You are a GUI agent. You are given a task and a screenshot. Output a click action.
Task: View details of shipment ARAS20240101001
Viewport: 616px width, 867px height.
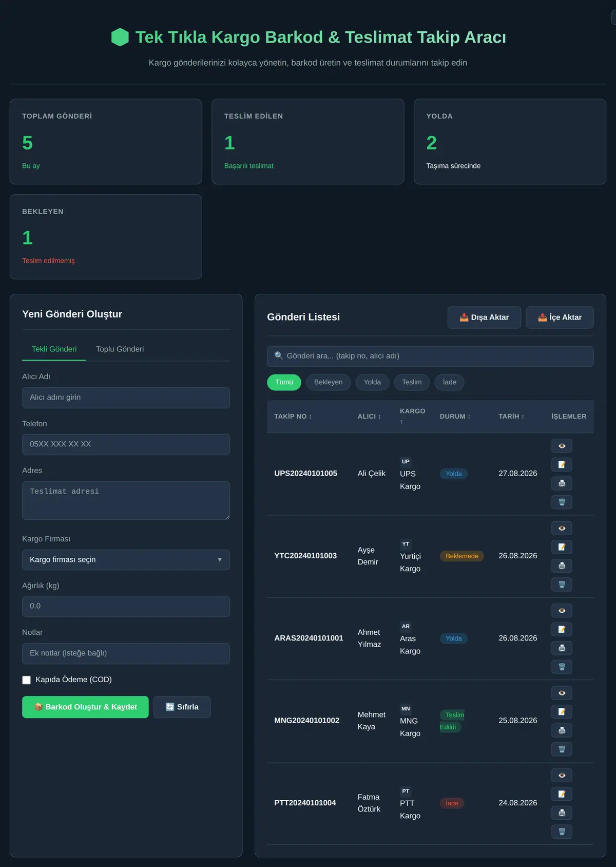562,611
